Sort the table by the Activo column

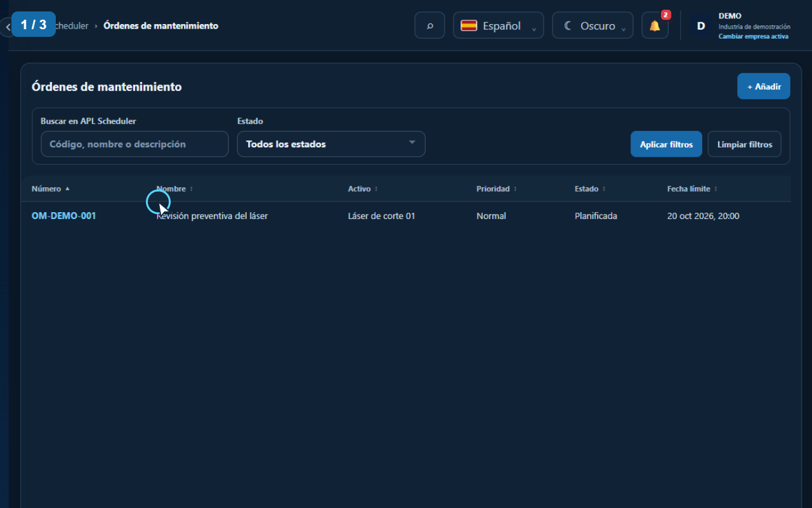pos(363,189)
